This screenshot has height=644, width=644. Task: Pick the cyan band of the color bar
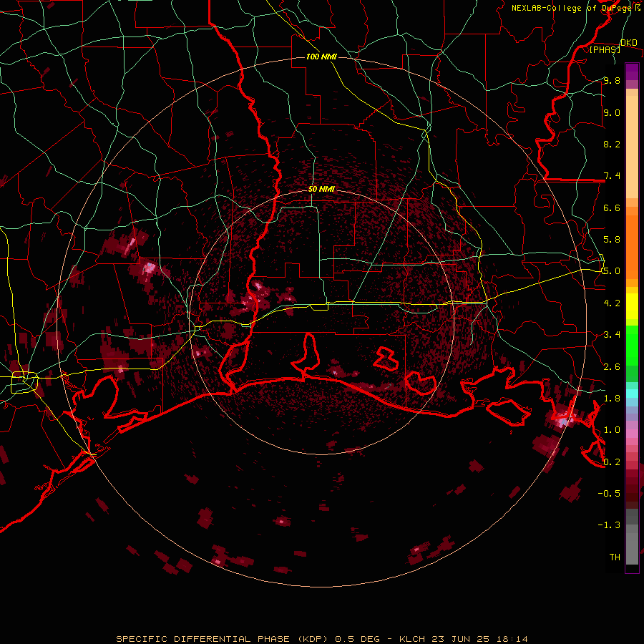coord(632,394)
